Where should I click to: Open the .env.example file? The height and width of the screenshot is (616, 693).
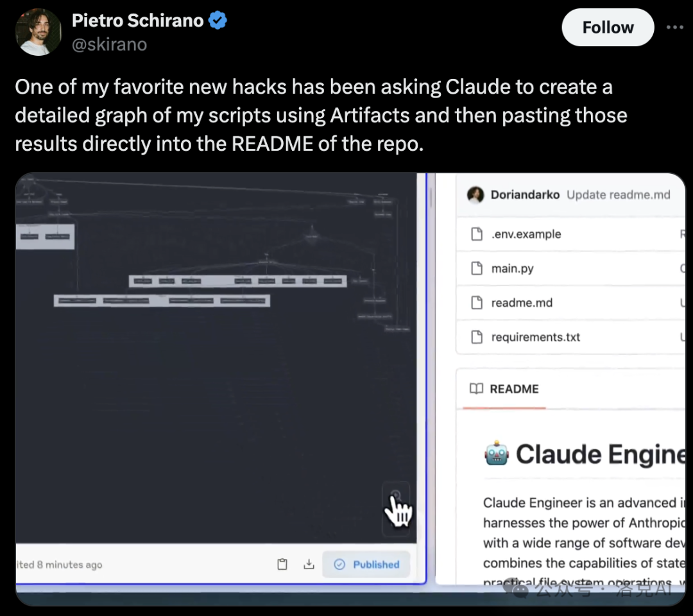pos(526,234)
